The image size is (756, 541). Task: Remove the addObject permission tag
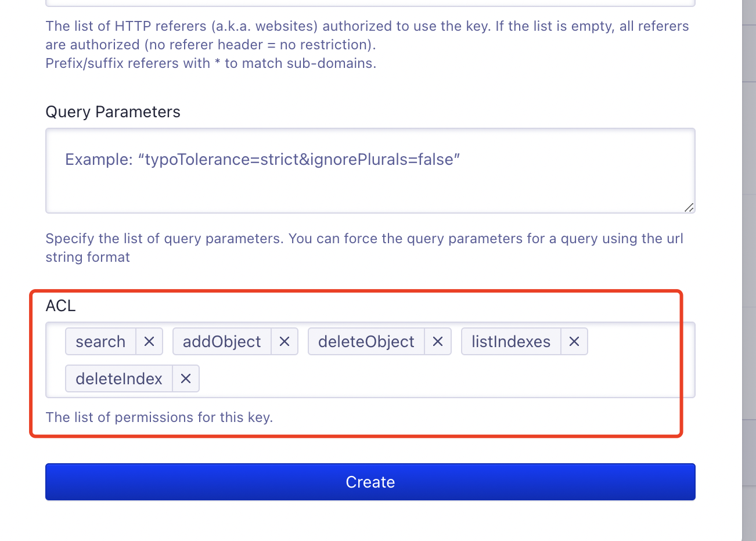[285, 341]
